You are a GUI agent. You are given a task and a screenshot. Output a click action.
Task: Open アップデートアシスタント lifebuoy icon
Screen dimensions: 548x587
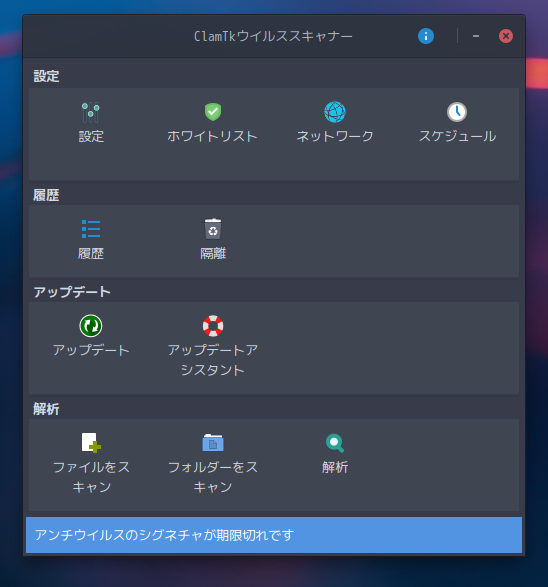tap(213, 326)
